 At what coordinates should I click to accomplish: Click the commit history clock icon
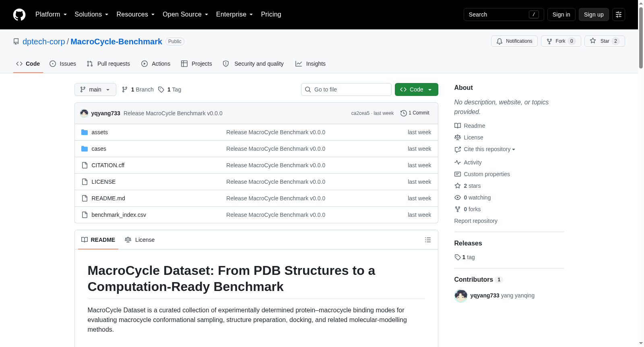pos(403,113)
